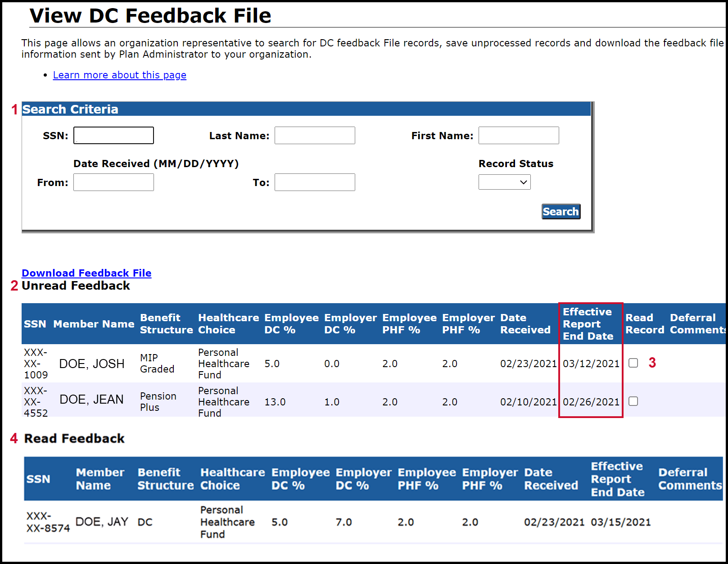Click the Member Name column header
Viewport: 728px width, 564px height.
coord(93,323)
